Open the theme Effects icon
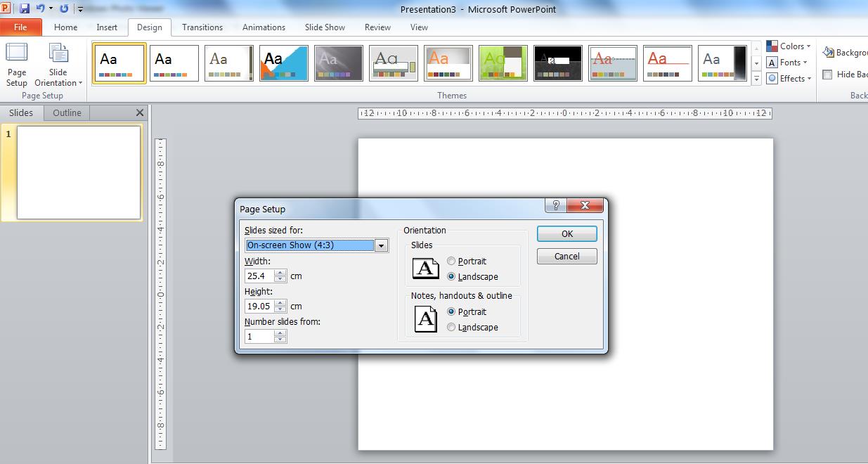Screen dimensions: 868x464 click(x=787, y=78)
